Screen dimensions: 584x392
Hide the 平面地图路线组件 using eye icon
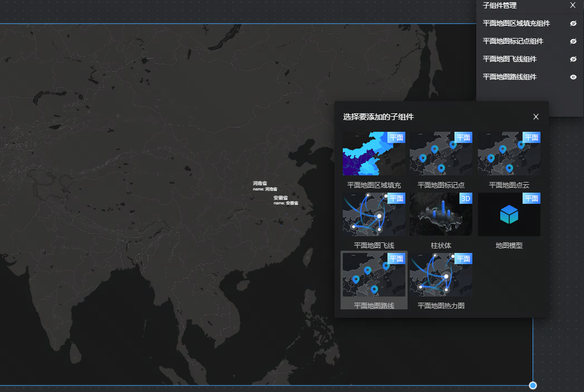[x=573, y=77]
